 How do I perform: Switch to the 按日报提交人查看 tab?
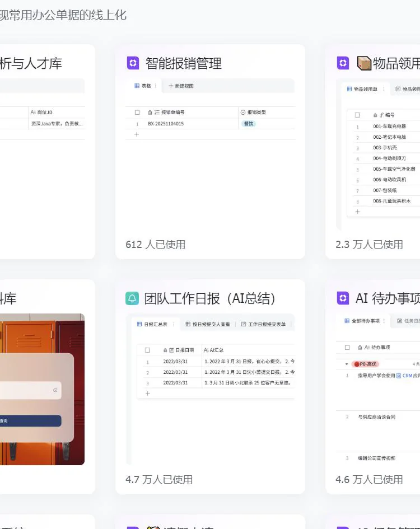click(x=208, y=324)
